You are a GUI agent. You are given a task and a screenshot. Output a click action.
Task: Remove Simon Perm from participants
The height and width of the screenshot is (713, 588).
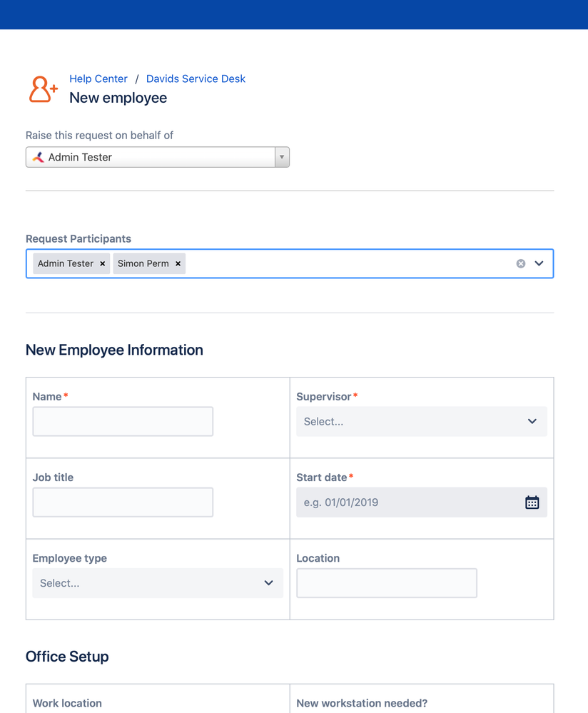pyautogui.click(x=178, y=264)
